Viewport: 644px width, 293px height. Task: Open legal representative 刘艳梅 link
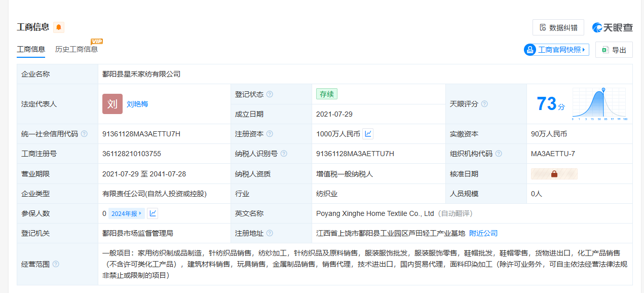tap(137, 104)
